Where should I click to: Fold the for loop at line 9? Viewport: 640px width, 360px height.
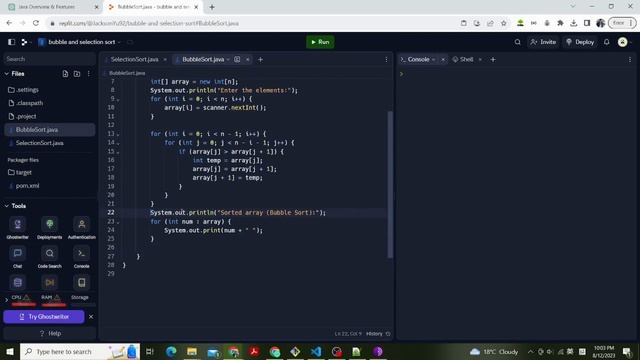tap(118, 100)
